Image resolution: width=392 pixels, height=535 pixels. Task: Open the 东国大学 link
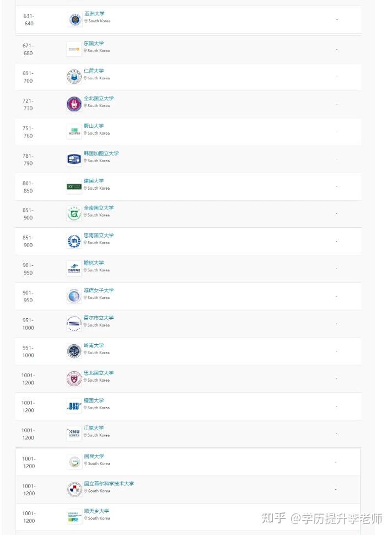(94, 43)
